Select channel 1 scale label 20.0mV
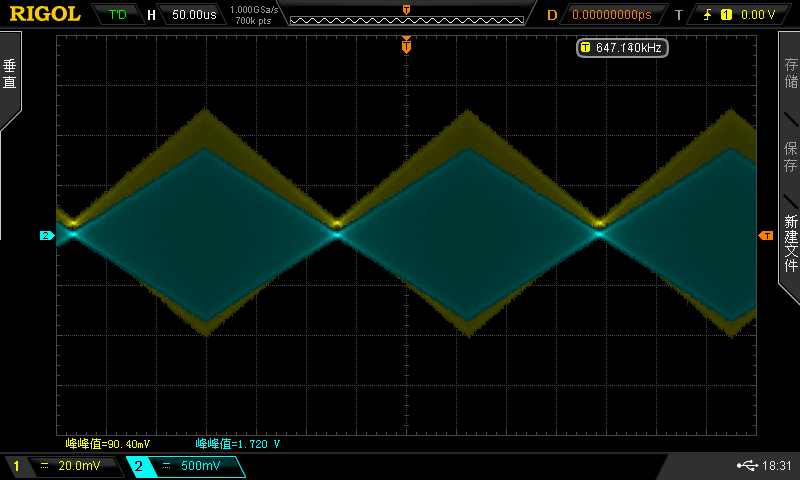The height and width of the screenshot is (480, 800). [79, 466]
